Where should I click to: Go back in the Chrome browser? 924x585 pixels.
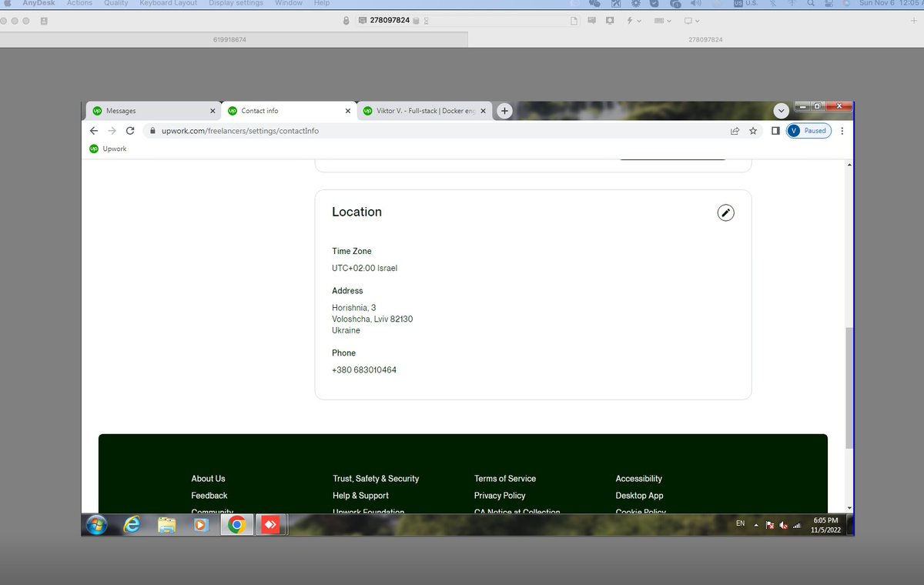94,131
